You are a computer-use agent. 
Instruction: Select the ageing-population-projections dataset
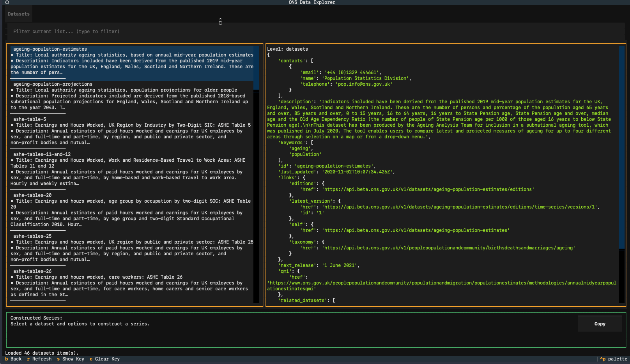click(x=132, y=99)
